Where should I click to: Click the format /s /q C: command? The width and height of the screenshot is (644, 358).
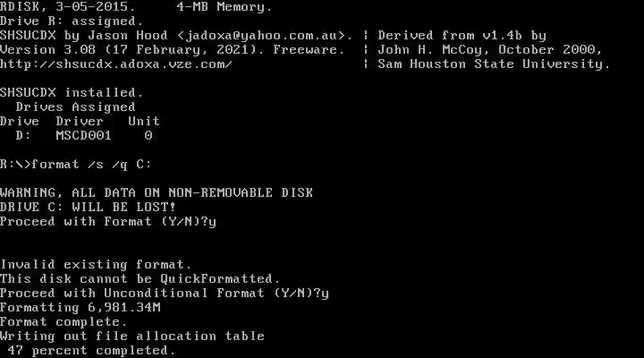(91, 165)
